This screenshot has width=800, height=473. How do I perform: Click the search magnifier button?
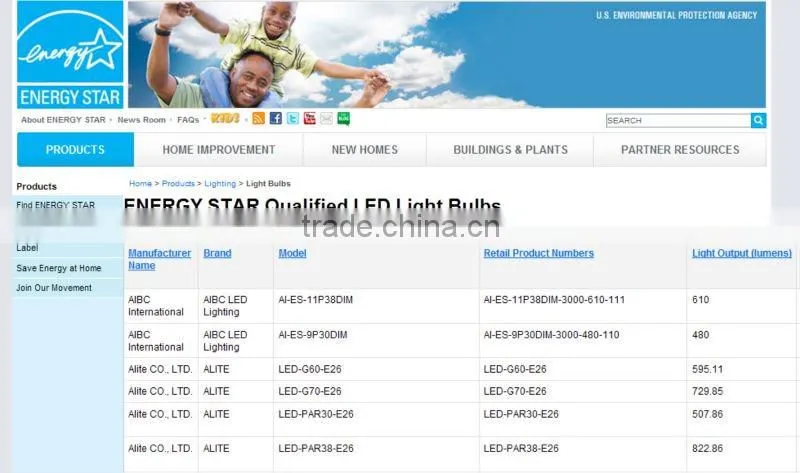point(758,120)
